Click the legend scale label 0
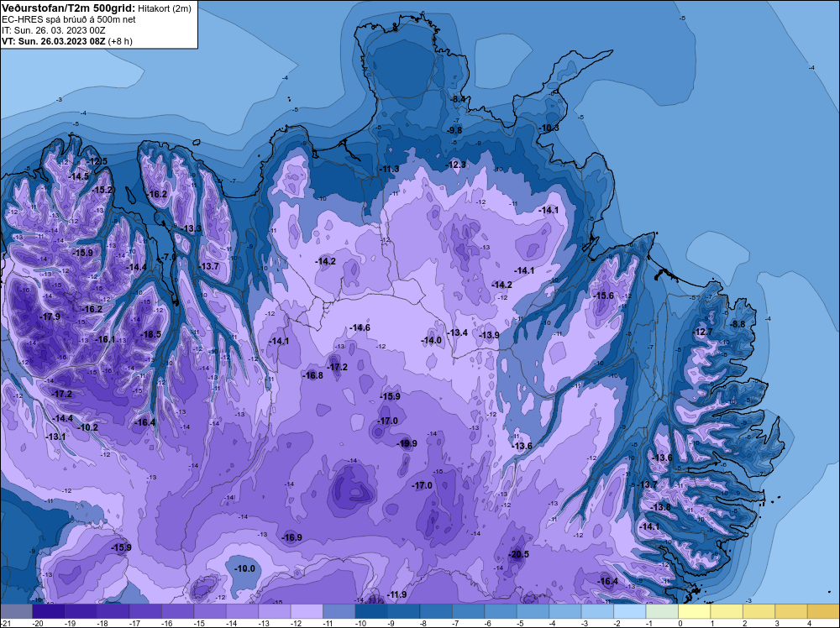Screen dimensions: 840x628 tap(680, 623)
